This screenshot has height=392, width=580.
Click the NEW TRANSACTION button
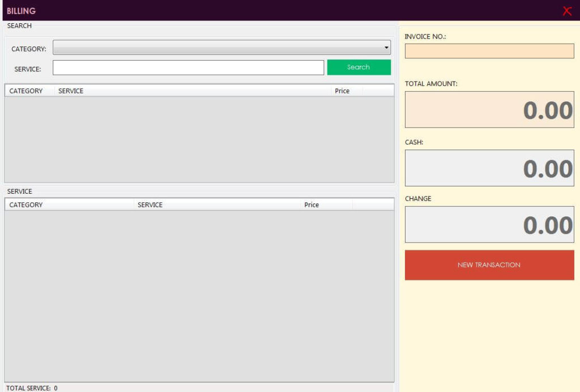[489, 265]
